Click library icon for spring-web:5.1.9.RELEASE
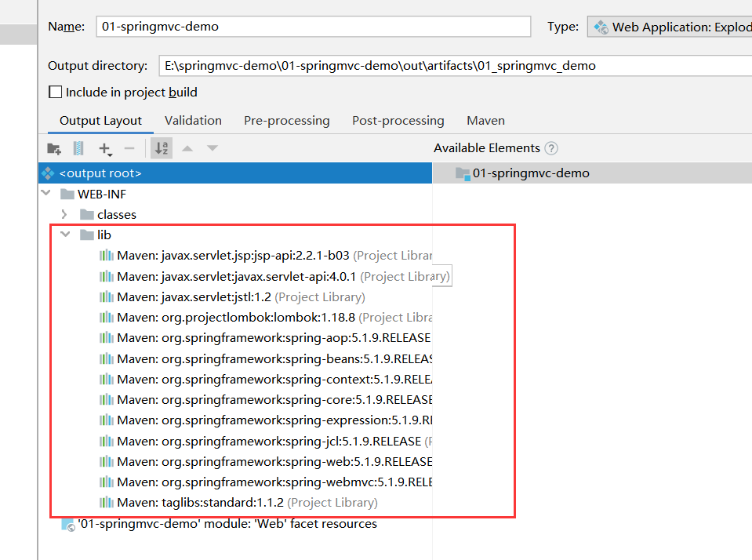The image size is (752, 560). (x=107, y=462)
